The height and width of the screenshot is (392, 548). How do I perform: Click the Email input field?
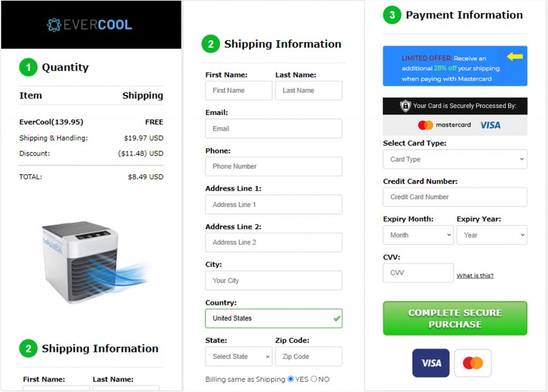click(273, 129)
